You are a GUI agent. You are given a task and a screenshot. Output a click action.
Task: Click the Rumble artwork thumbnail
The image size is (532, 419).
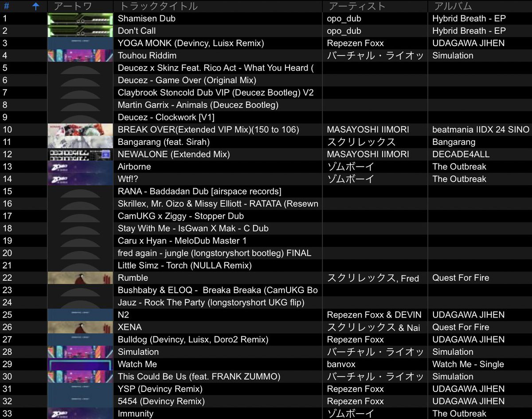[x=80, y=278]
